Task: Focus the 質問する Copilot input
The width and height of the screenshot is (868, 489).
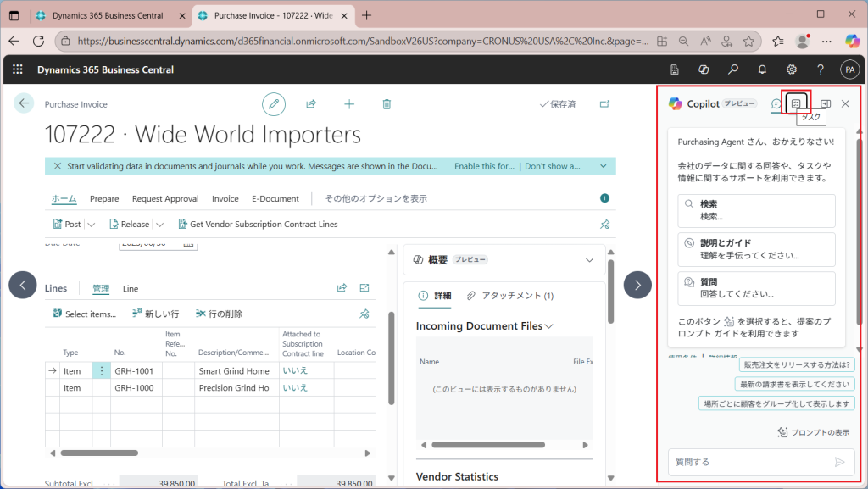Action: pos(751,462)
